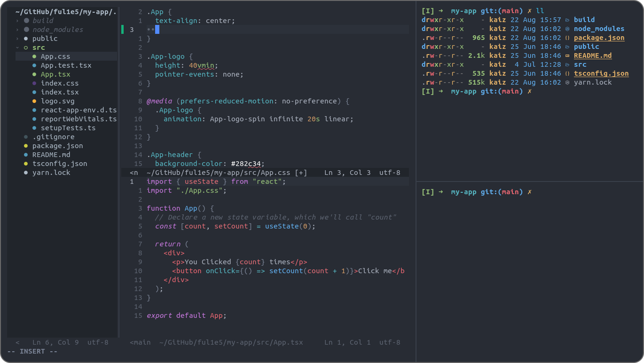This screenshot has width=644, height=363.
Task: Click the tree root path ~/GitHub/ful1e5/my-app/.
Action: click(66, 12)
